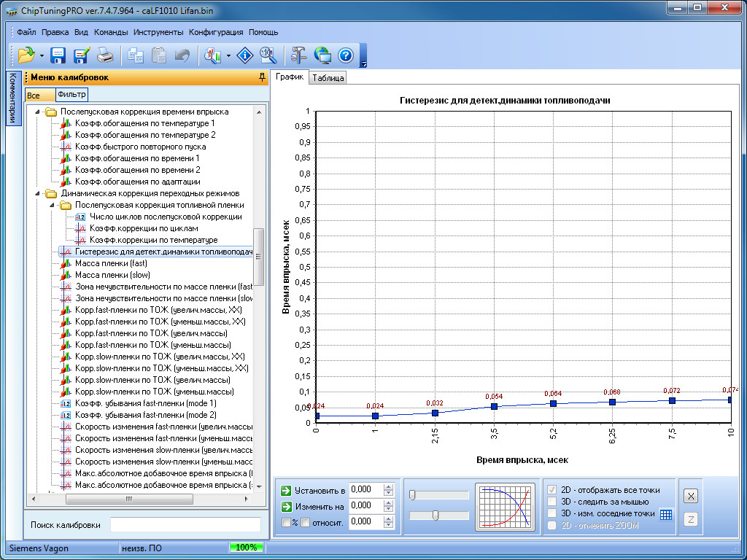Click the globe with monitor icon
The width and height of the screenshot is (747, 560).
tap(322, 55)
